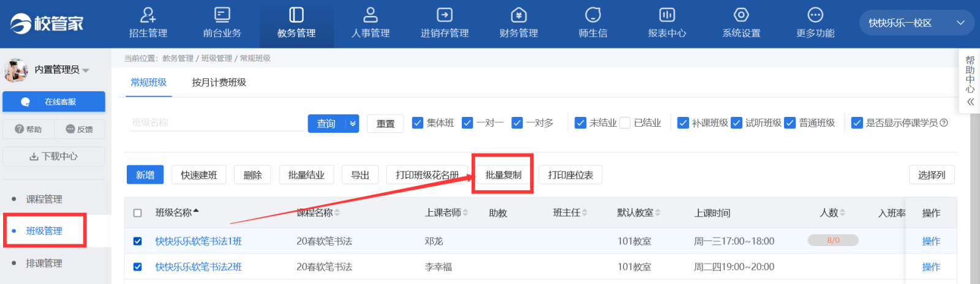Focus the 班级名称 search field
The image size is (980, 284).
217,123
